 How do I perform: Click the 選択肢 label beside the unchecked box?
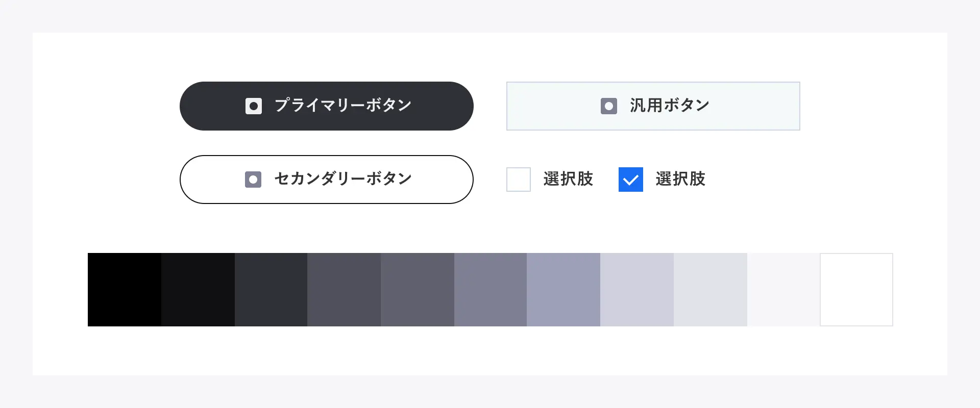tap(568, 179)
